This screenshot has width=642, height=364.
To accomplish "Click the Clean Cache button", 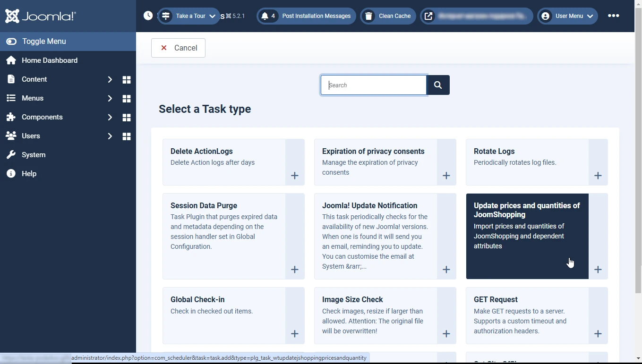I will pos(388,16).
